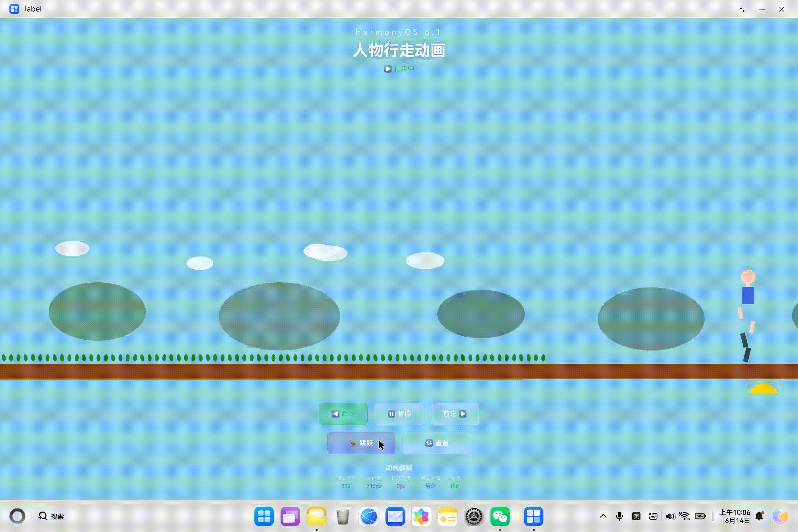Make the character jump with 跳跃
Image resolution: width=798 pixels, height=532 pixels.
click(x=361, y=443)
